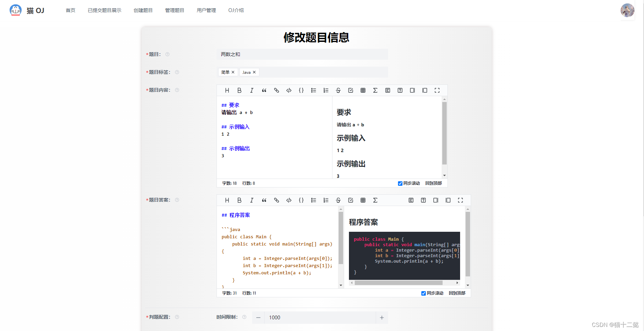Click Heading icon in content editor toolbar
Screen dimensions: 644x331
pyautogui.click(x=227, y=90)
